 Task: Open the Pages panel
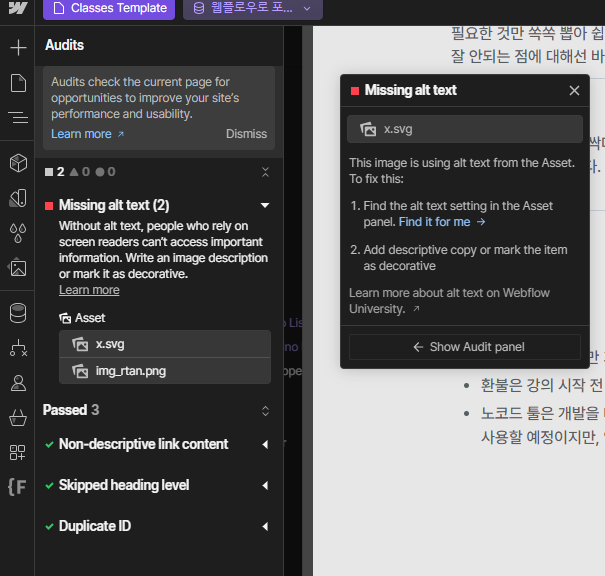(18, 83)
